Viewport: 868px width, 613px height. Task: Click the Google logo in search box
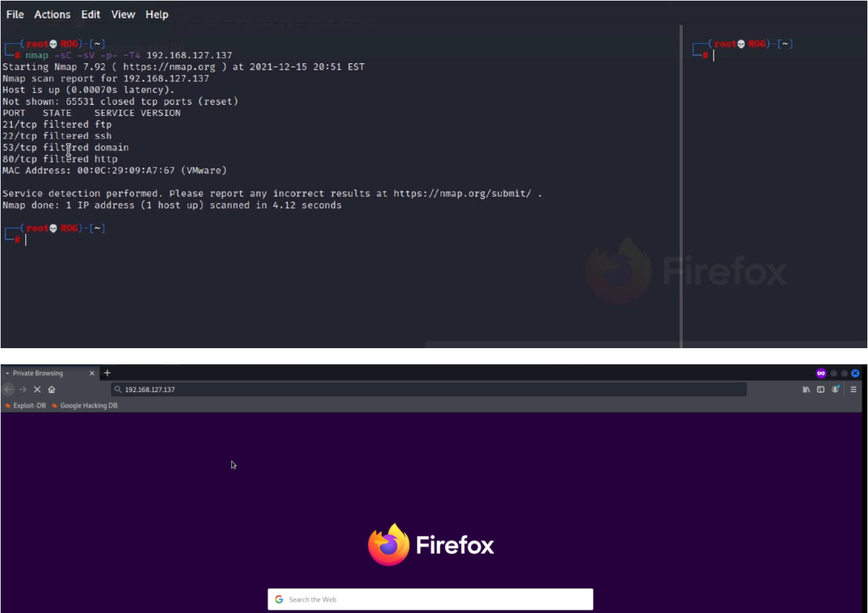279,599
